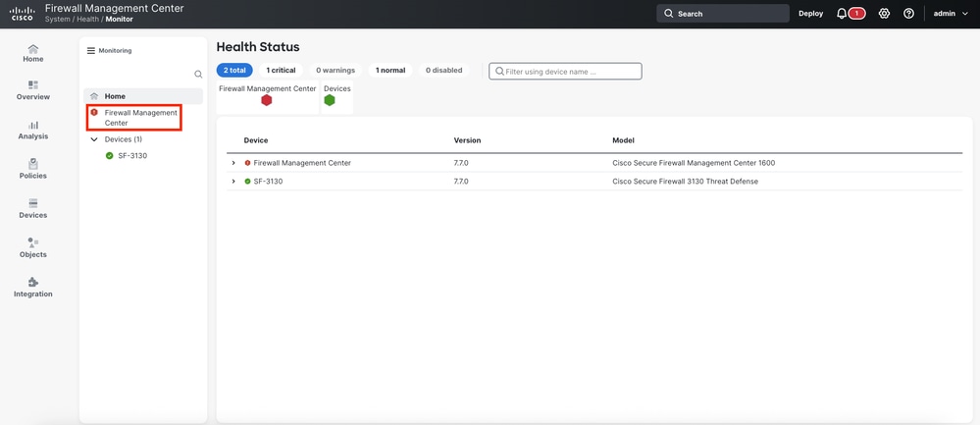Open the help question mark icon
The height and width of the screenshot is (425, 980).
pyautogui.click(x=908, y=14)
